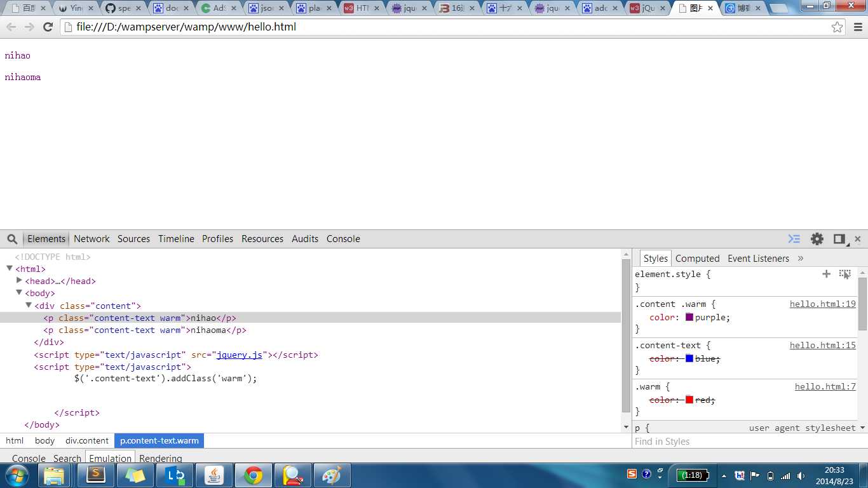
Task: Click the blue color swatch
Action: pyautogui.click(x=689, y=358)
